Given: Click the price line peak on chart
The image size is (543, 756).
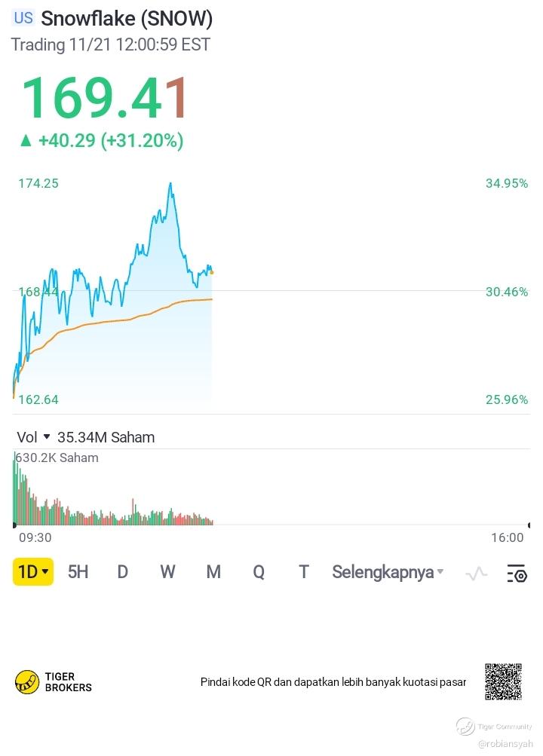Looking at the screenshot, I should point(170,184).
